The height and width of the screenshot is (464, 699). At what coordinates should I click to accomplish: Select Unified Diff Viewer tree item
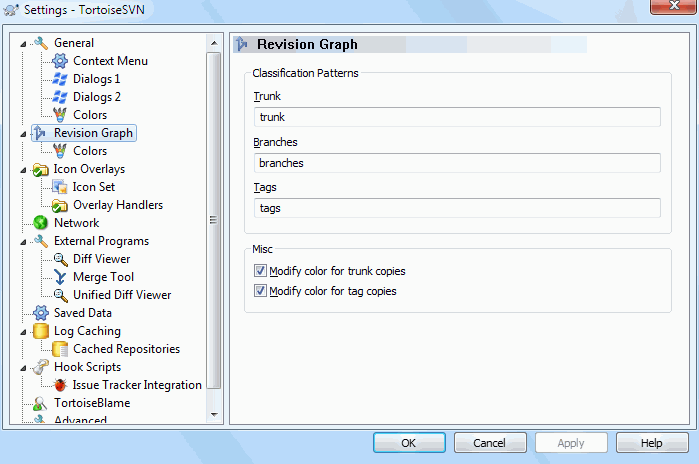pos(122,295)
